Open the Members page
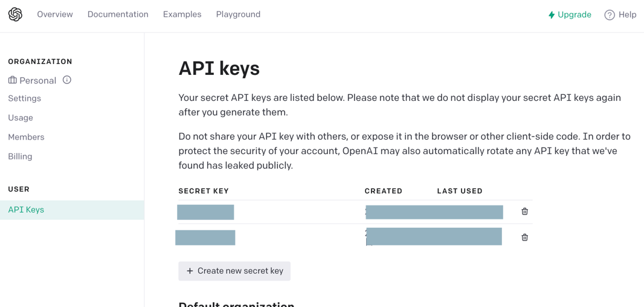 click(x=26, y=137)
